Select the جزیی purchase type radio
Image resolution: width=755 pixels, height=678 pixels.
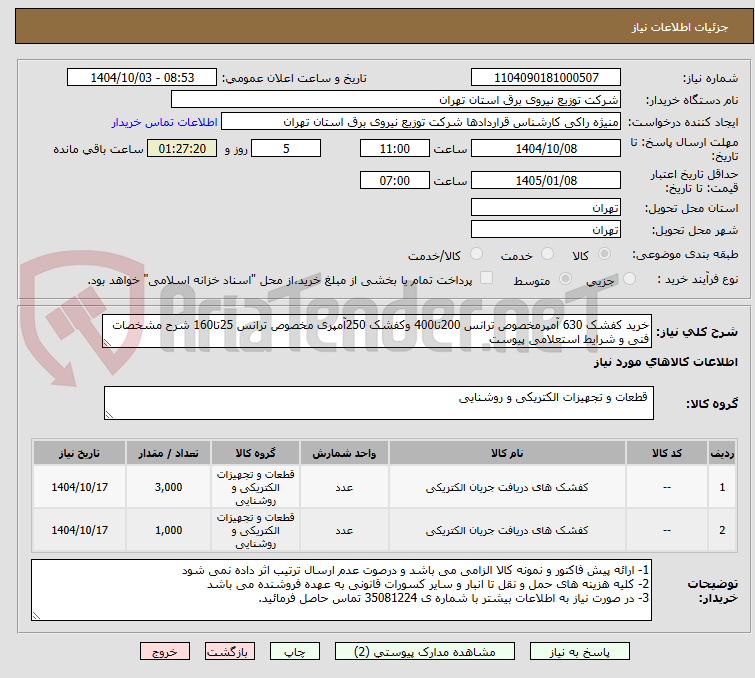[629, 278]
